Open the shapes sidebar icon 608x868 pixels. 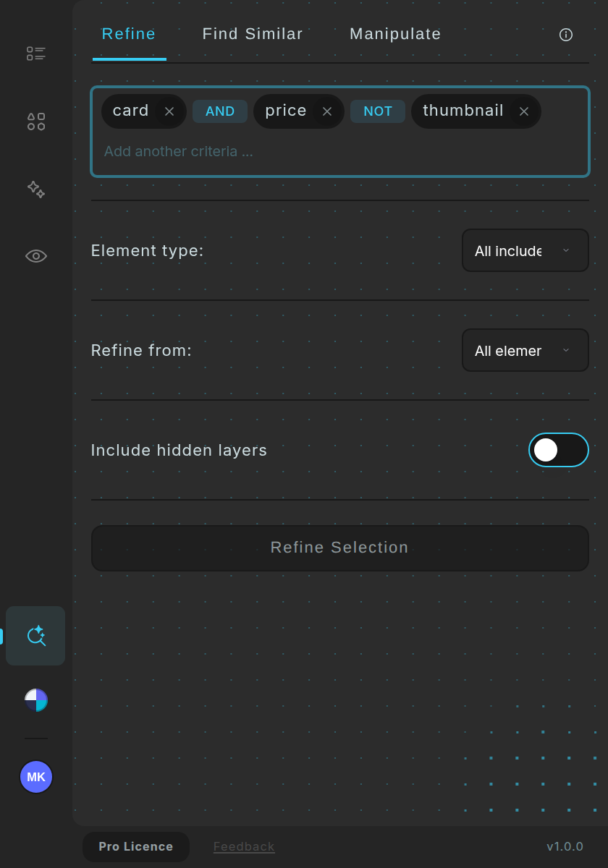(36, 122)
